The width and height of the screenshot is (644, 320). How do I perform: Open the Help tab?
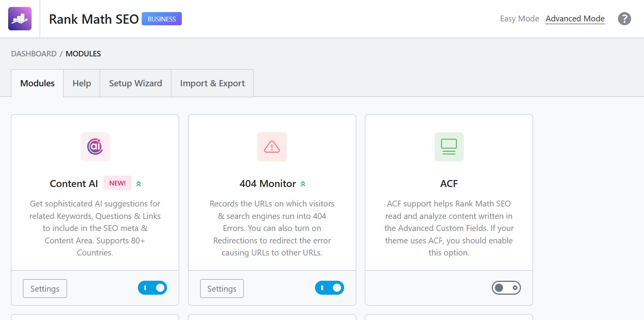pos(82,83)
